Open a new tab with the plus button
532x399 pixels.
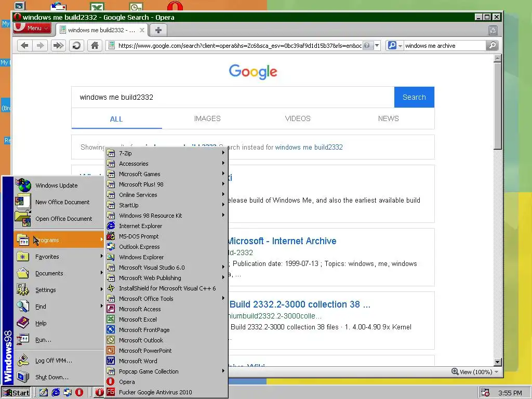[x=158, y=30]
